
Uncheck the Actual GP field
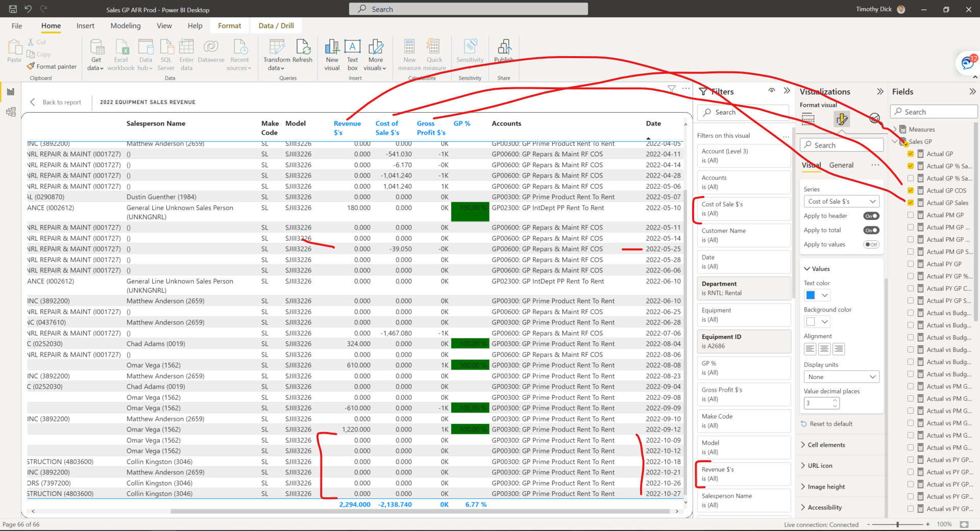(x=911, y=154)
